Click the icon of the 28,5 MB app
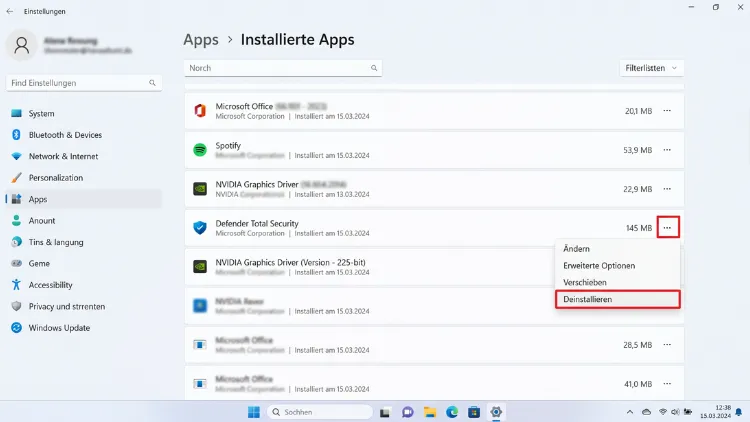 [200, 344]
